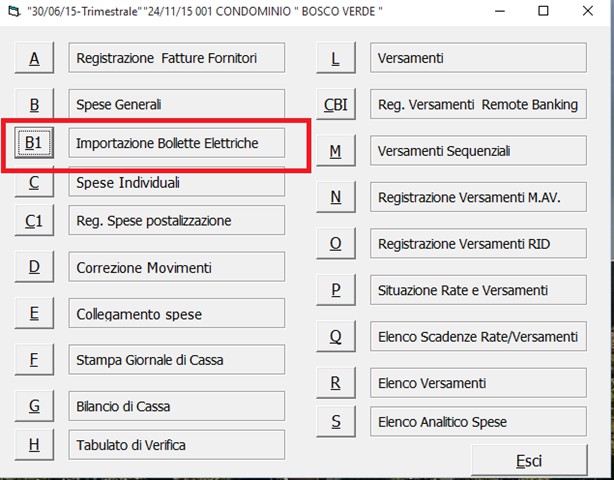Viewport: 614px width, 480px height.
Task: Click the CBI Remote Banking button
Action: point(336,104)
